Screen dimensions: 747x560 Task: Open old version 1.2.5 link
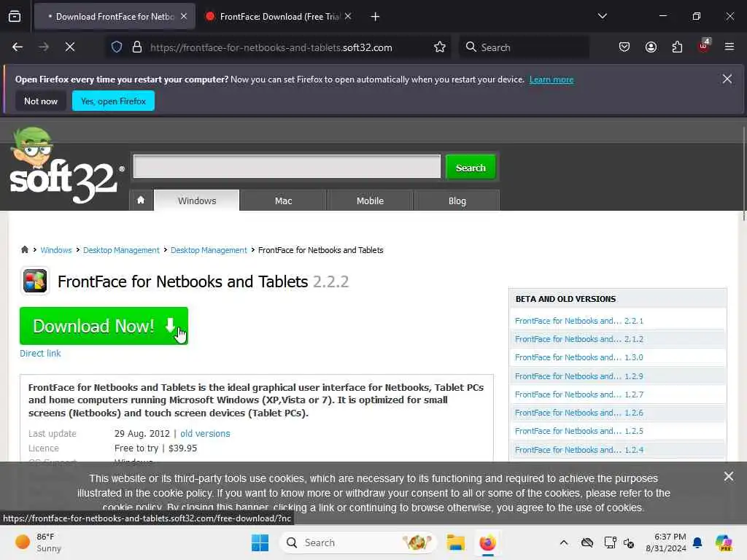click(578, 431)
